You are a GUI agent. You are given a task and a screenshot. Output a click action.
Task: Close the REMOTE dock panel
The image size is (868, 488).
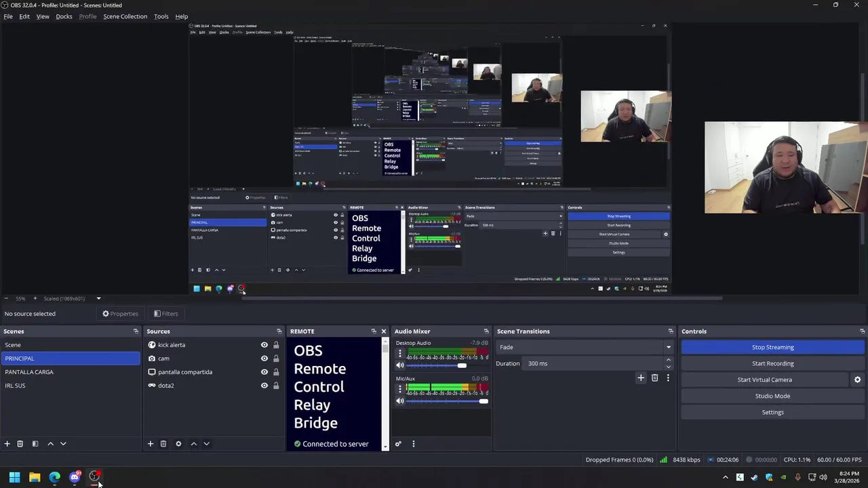383,331
